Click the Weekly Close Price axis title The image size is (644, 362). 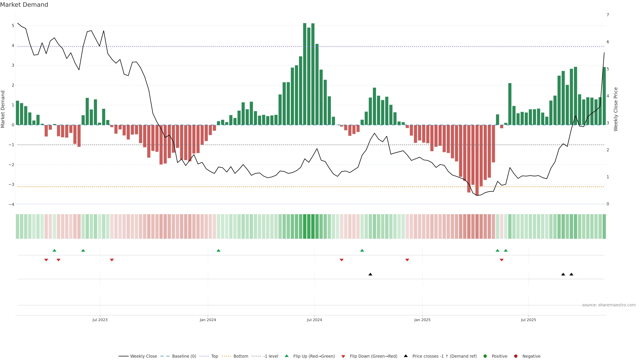(x=615, y=109)
